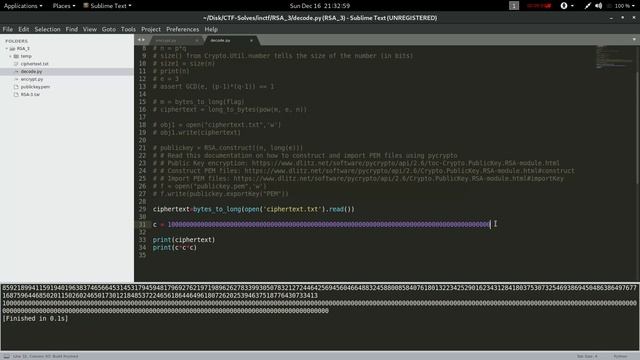Click the panel switcher icon in status bar
The height and width of the screenshot is (360, 640).
tap(7, 356)
